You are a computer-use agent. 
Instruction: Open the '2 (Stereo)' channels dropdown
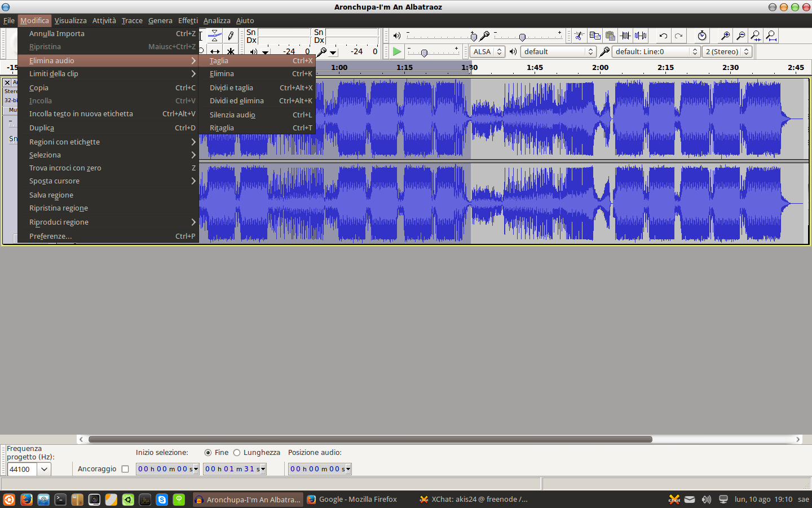727,51
